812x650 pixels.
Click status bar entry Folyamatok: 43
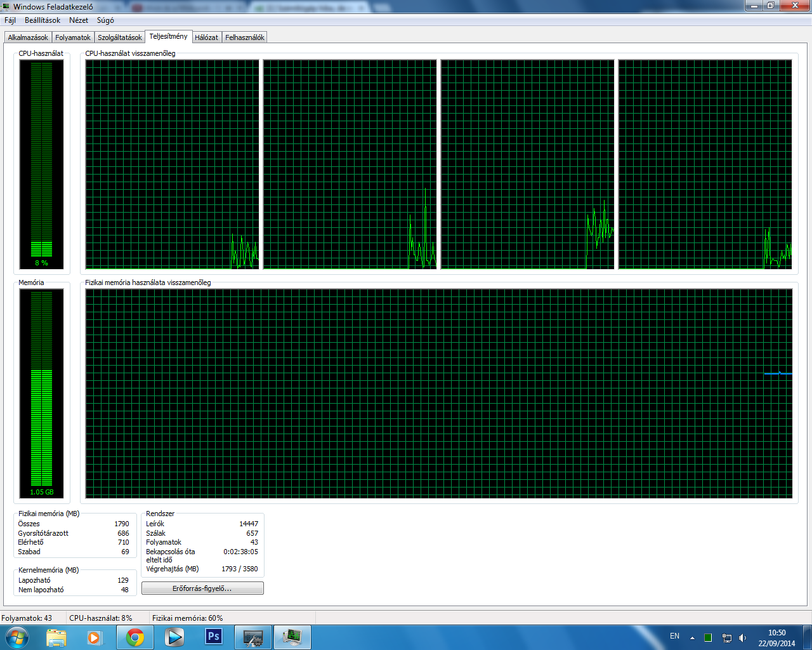[x=27, y=618]
